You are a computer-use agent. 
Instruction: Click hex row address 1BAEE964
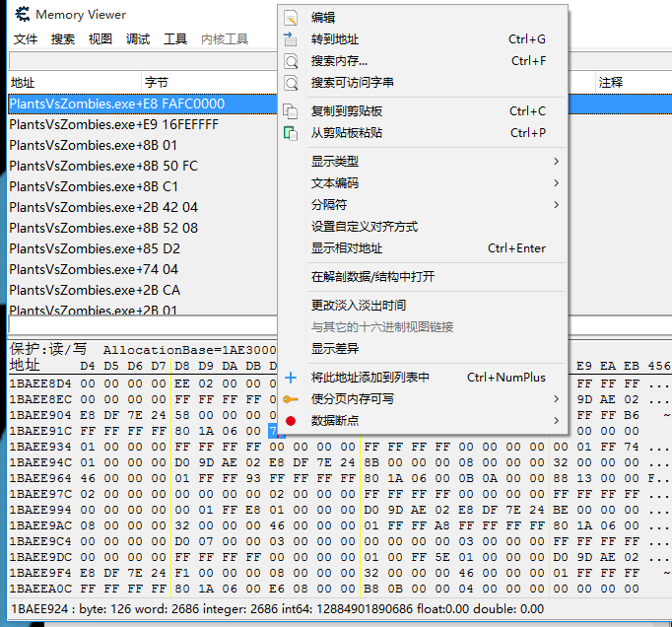pyautogui.click(x=40, y=478)
